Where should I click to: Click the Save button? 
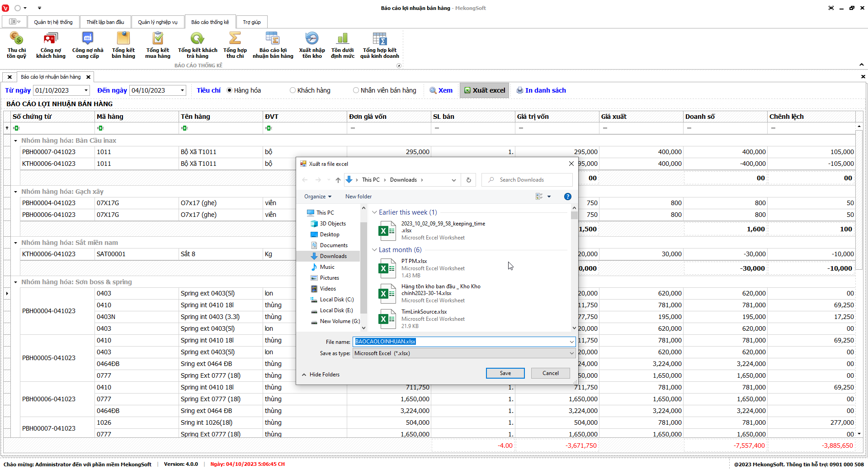505,373
